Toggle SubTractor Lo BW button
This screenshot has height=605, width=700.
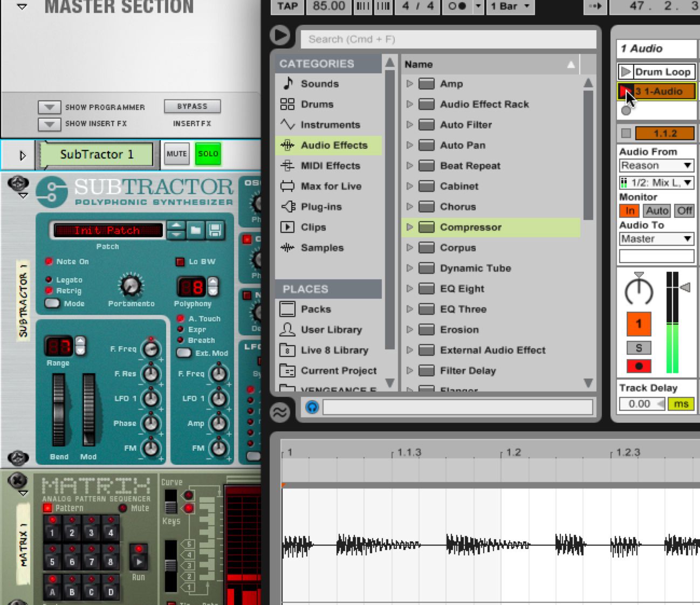click(180, 262)
